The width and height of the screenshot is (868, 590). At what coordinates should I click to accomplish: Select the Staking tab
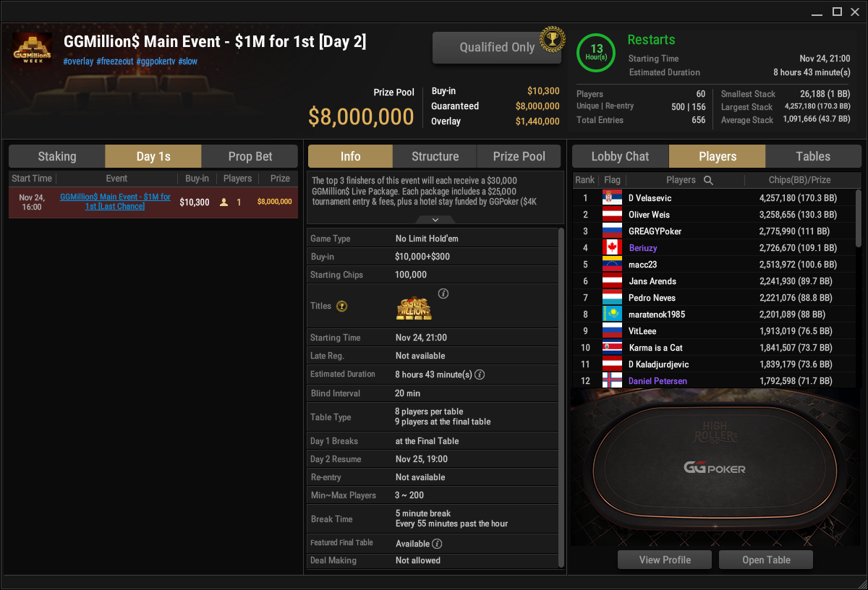tap(57, 156)
